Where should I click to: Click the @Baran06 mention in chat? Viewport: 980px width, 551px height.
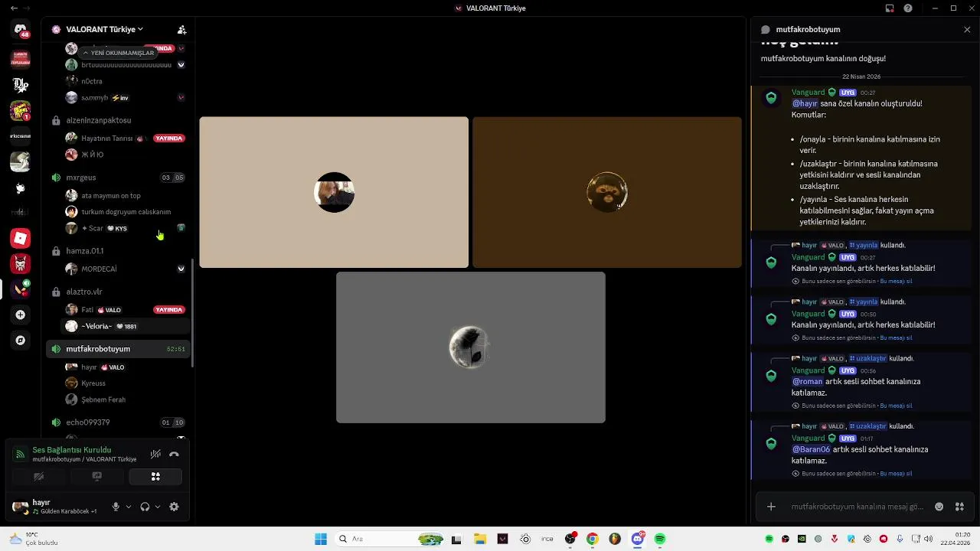click(x=811, y=449)
